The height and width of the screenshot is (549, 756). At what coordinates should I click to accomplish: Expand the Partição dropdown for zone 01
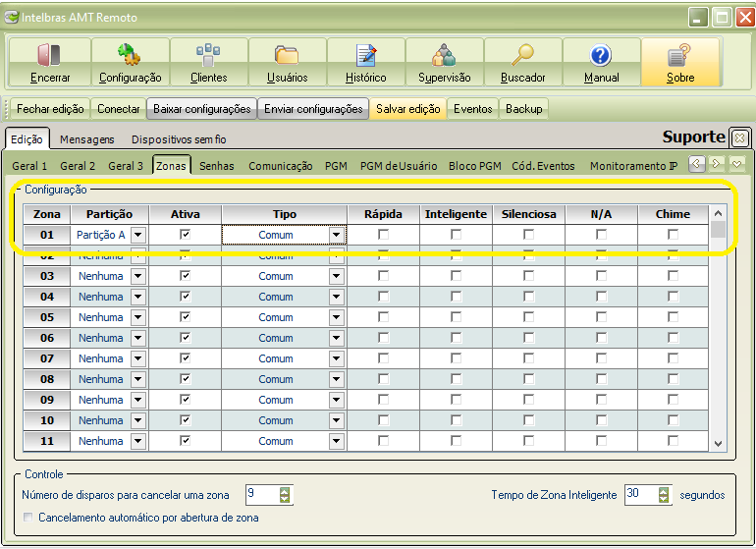pos(137,235)
